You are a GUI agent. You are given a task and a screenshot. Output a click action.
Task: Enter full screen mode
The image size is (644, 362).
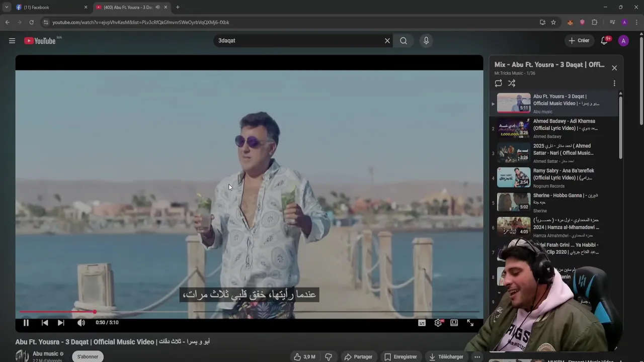470,323
